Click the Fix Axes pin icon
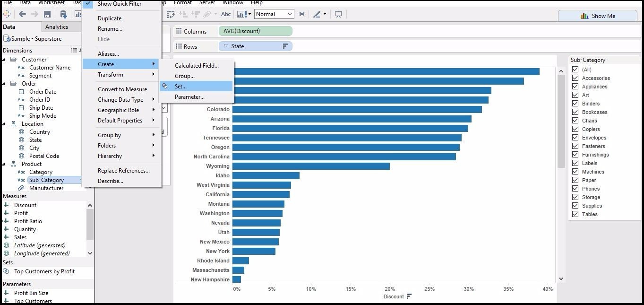 [301, 14]
